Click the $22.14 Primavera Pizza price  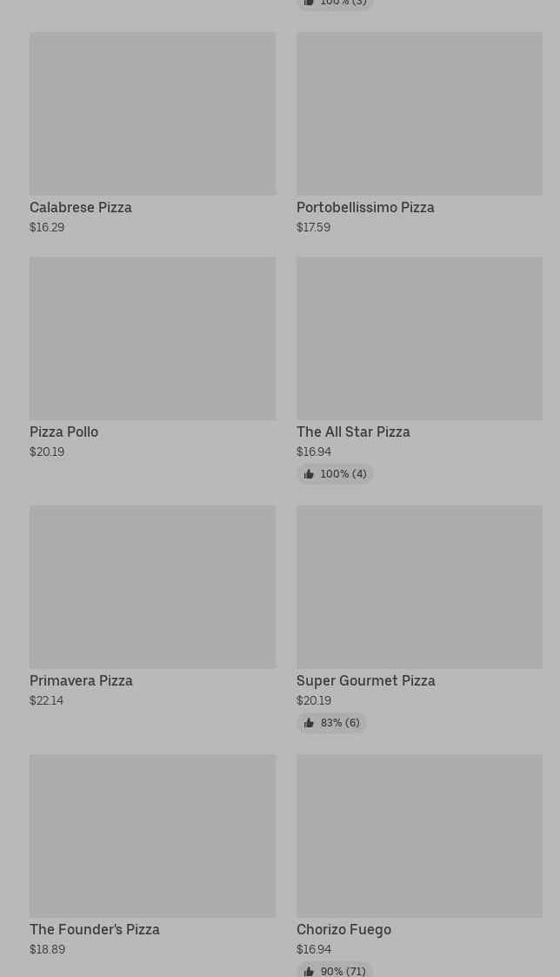click(47, 701)
